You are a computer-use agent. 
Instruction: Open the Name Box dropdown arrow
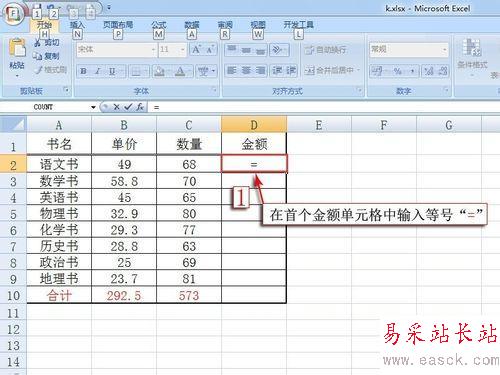click(x=93, y=107)
